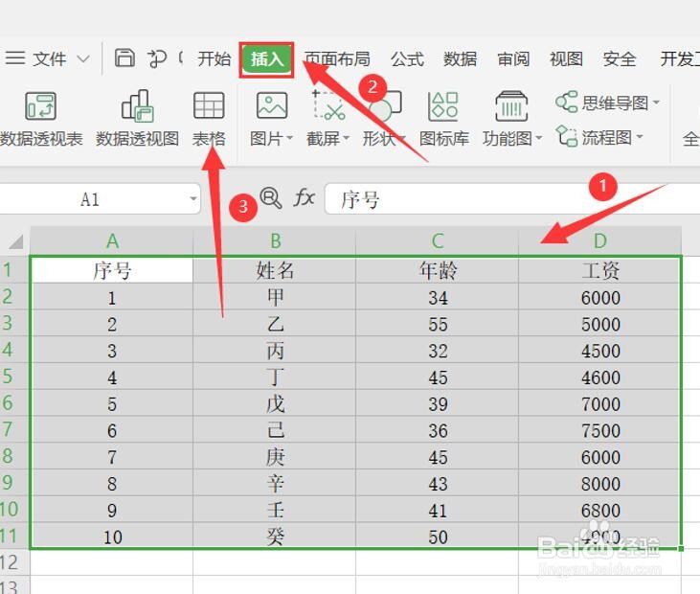Expand the dropdown arrow beside 文件

point(83,59)
